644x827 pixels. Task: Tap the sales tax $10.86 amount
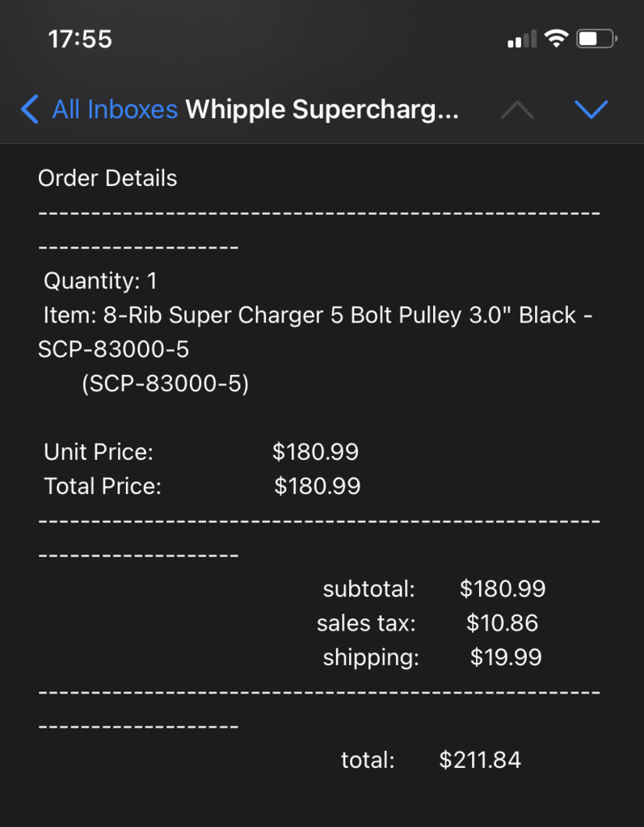coord(502,623)
